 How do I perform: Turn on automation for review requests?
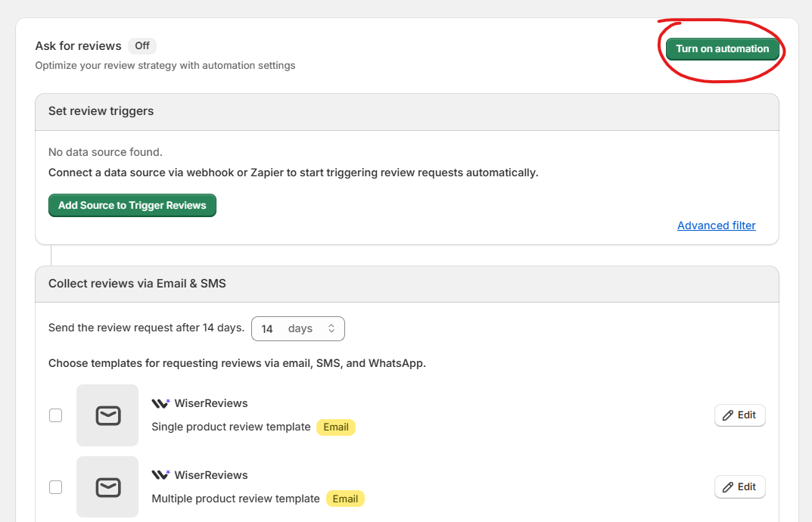pyautogui.click(x=720, y=48)
